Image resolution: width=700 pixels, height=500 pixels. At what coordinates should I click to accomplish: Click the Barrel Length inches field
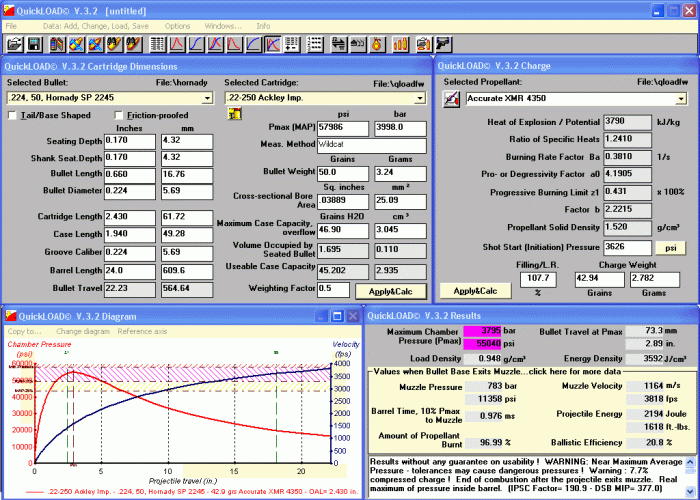tap(130, 271)
